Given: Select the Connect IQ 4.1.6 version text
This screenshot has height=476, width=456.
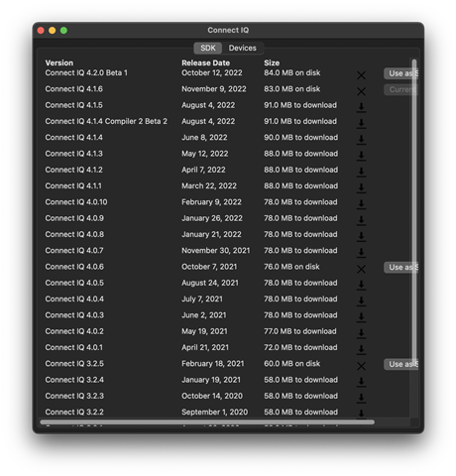Looking at the screenshot, I should (x=74, y=89).
